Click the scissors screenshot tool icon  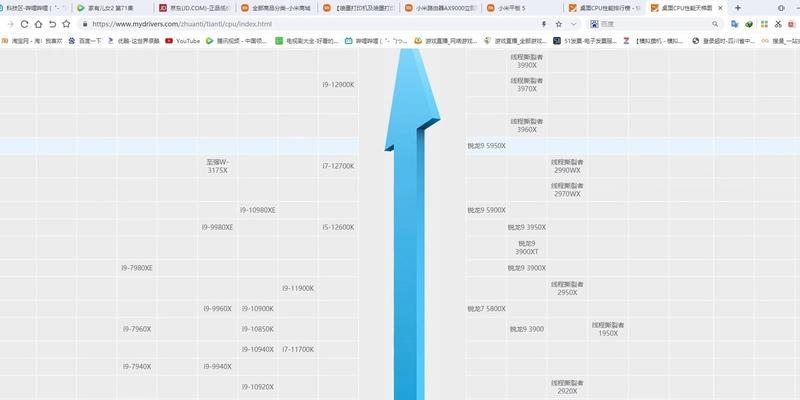point(778,24)
